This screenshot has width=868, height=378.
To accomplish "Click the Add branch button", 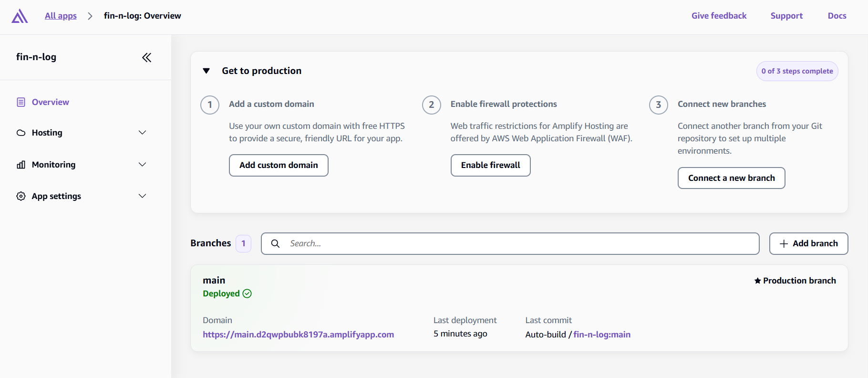I will [x=808, y=244].
